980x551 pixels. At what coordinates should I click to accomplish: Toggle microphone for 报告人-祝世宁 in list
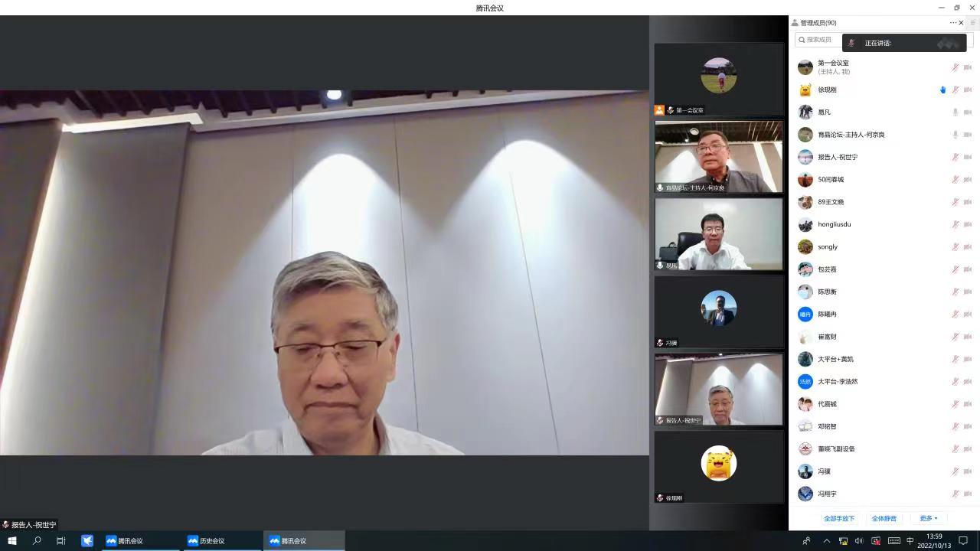[x=955, y=158]
